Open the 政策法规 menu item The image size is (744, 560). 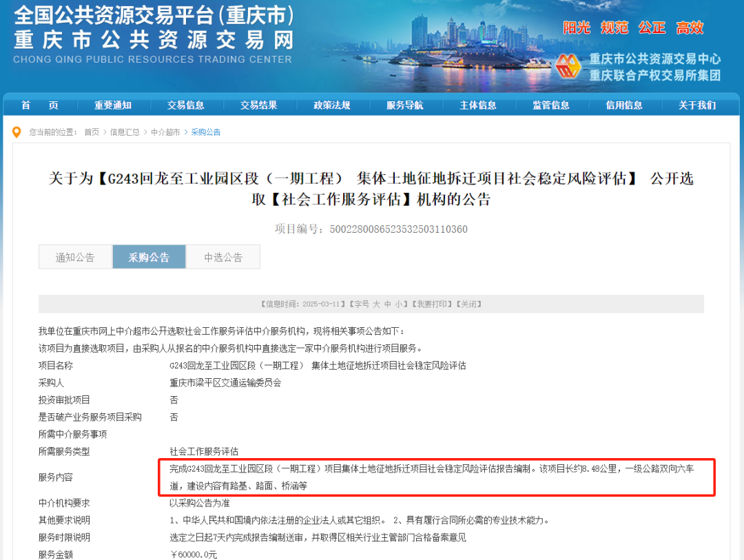(331, 105)
